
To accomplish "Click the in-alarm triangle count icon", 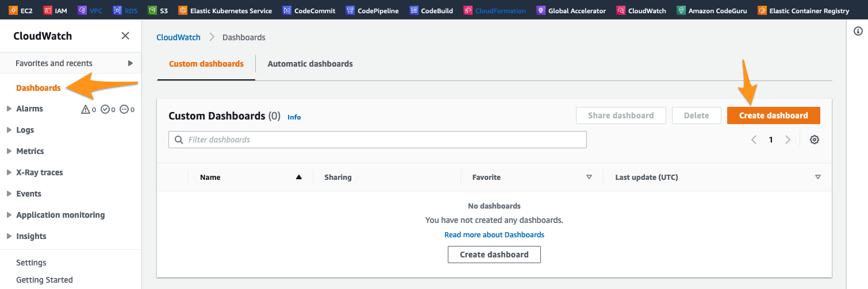I will 86,109.
